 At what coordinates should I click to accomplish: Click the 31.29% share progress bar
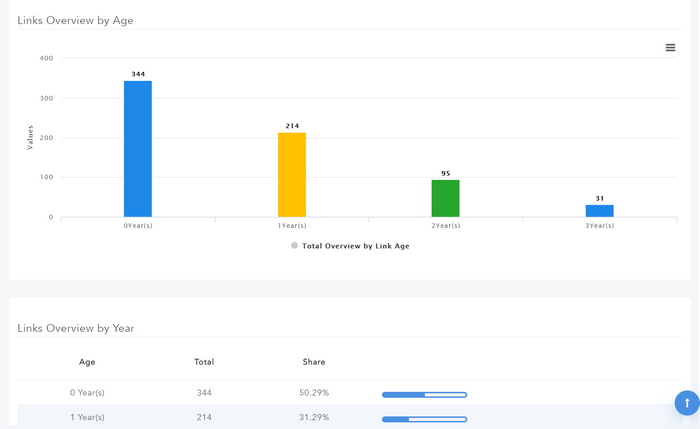click(425, 419)
